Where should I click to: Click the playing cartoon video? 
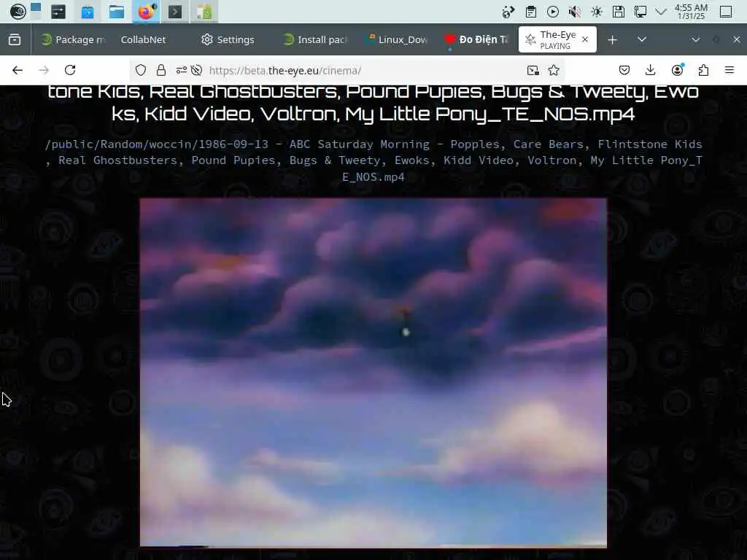pos(373,371)
